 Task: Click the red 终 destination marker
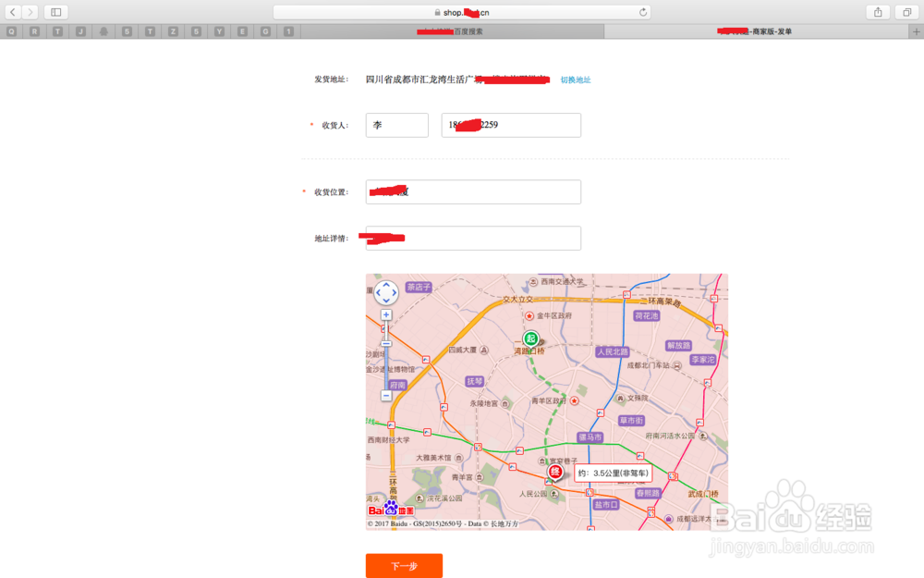point(555,472)
